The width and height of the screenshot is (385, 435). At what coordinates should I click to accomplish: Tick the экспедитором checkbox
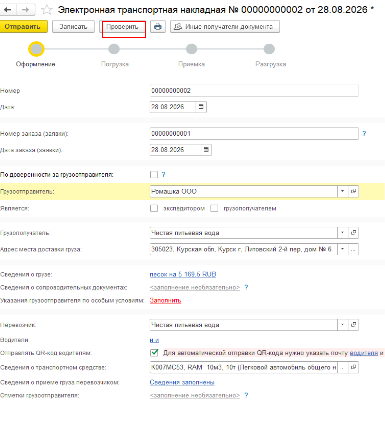click(x=154, y=208)
